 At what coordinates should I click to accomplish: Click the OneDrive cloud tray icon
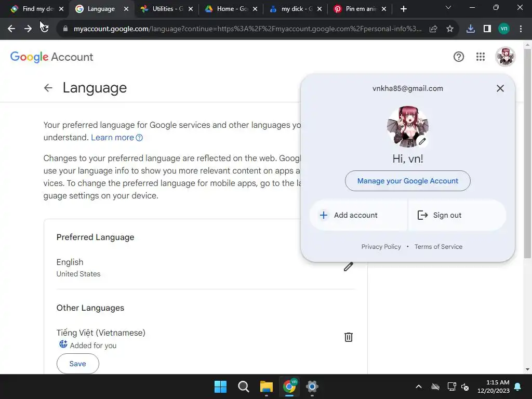coord(435,387)
